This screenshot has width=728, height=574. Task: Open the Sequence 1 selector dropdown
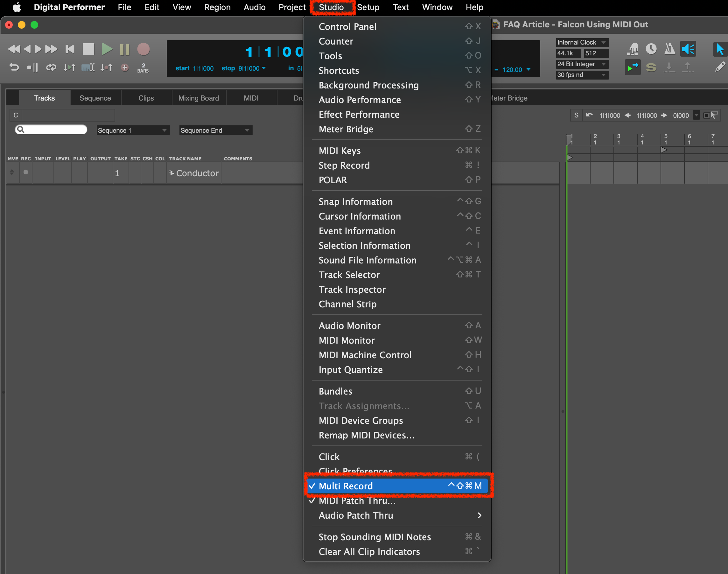pos(132,130)
